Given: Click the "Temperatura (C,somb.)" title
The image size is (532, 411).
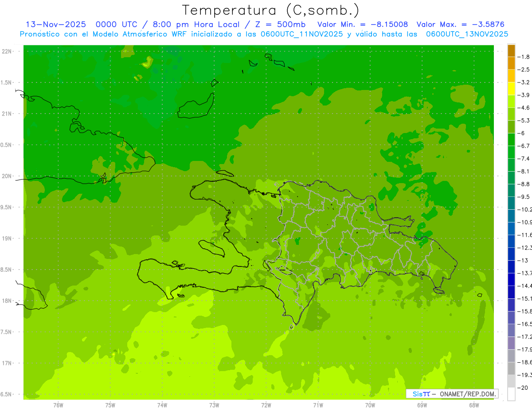Looking at the screenshot, I should [x=271, y=10].
